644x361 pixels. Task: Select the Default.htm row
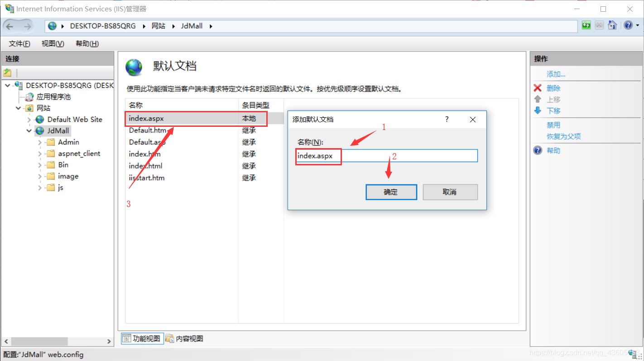204,130
